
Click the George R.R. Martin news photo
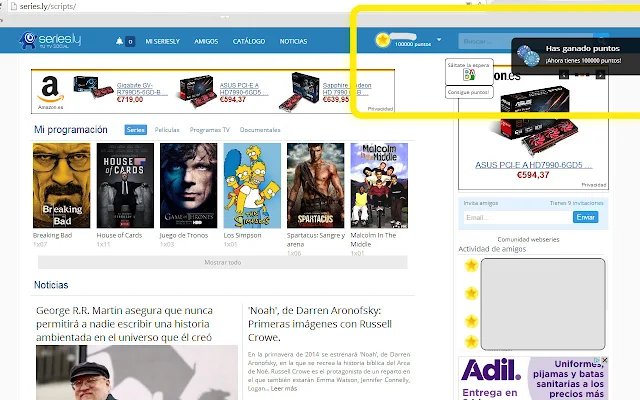click(137, 373)
